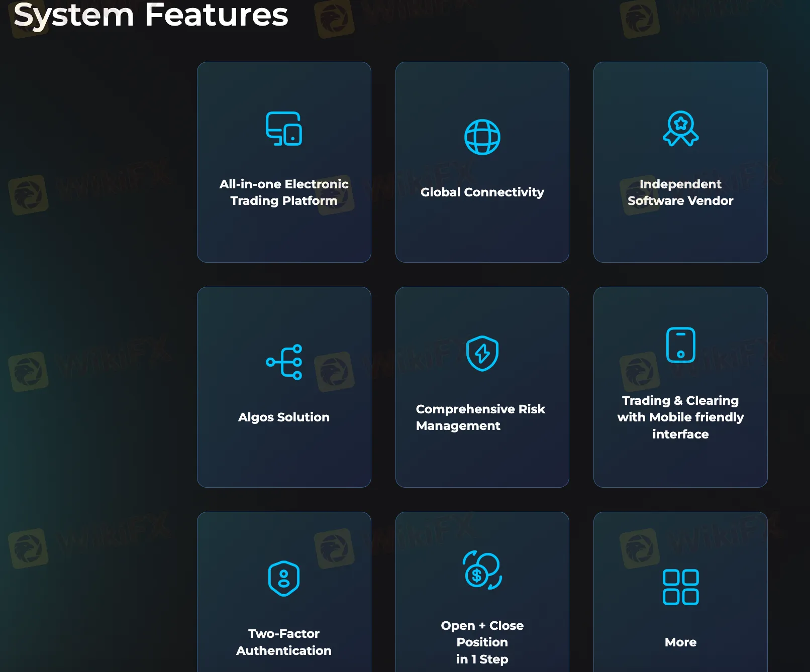Open the Independent Software Vendor label
Image resolution: width=810 pixels, height=672 pixels.
[680, 192]
